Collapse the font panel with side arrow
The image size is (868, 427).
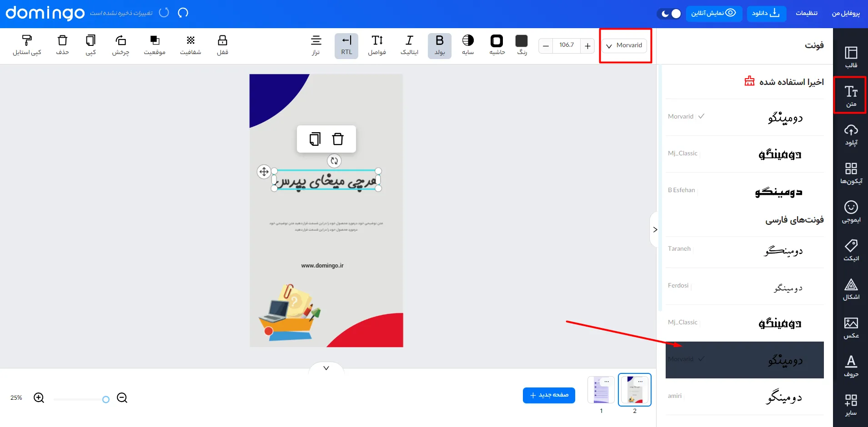[x=655, y=229]
